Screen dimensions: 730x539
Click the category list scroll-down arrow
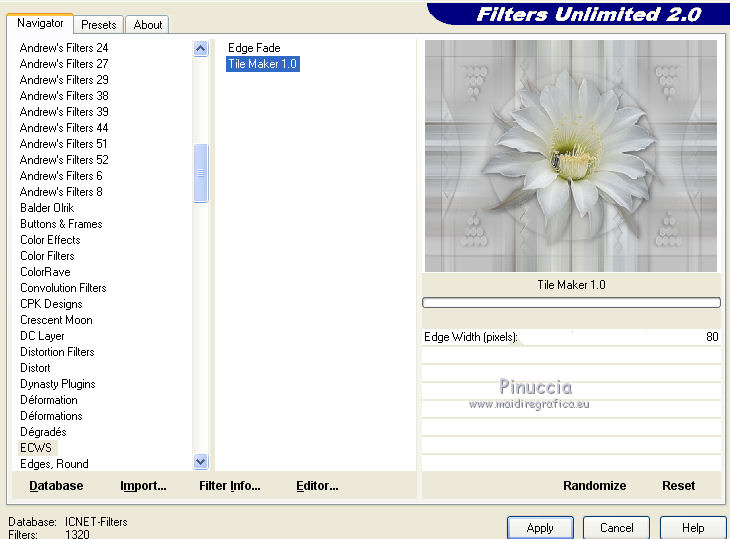[201, 462]
